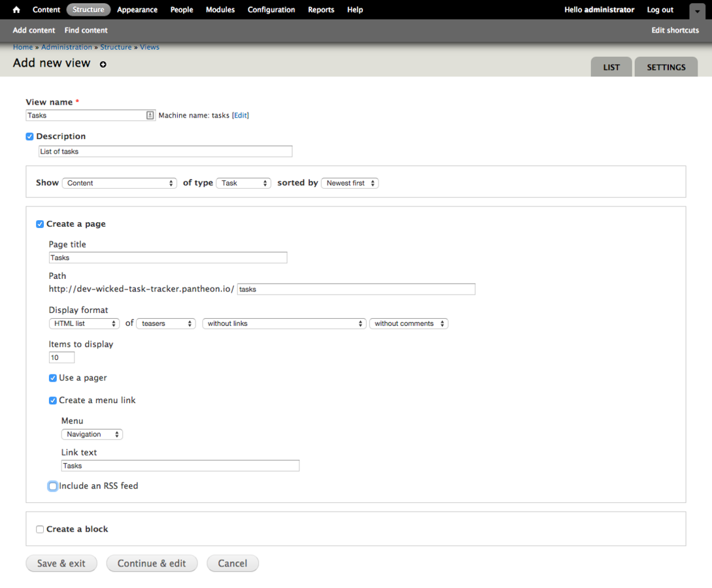Click the Description text field
The height and width of the screenshot is (588, 712).
[x=165, y=152]
